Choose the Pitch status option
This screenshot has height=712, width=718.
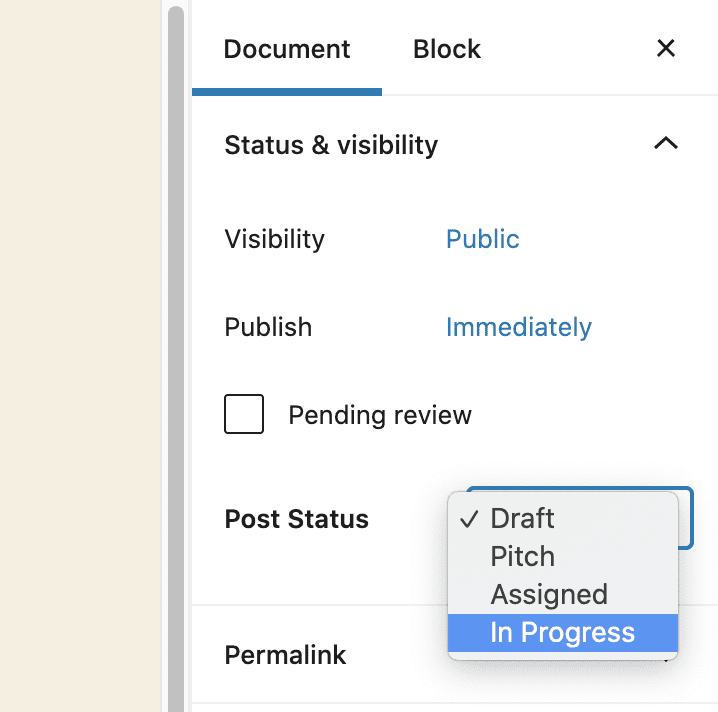[522, 557]
